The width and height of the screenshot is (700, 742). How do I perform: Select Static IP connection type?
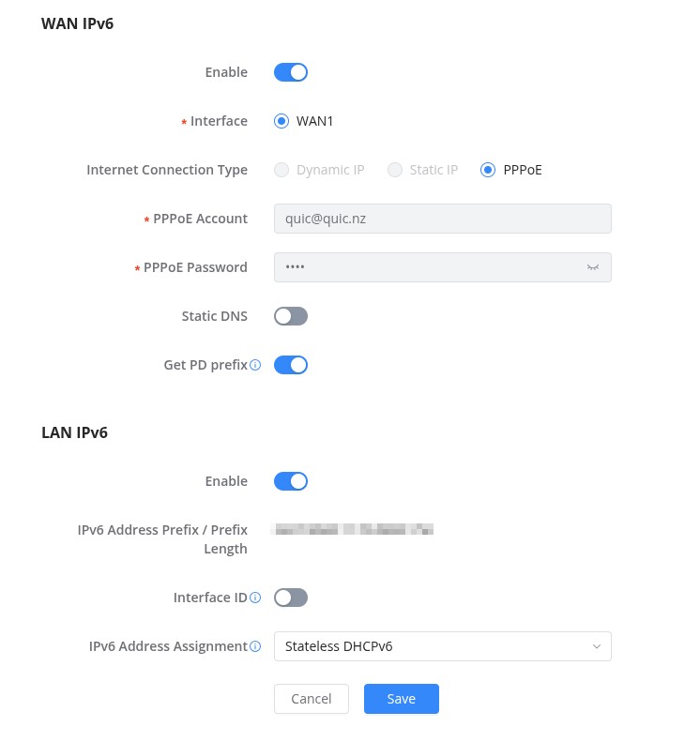point(395,170)
